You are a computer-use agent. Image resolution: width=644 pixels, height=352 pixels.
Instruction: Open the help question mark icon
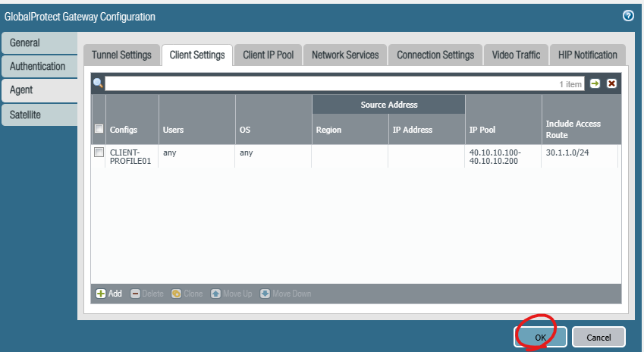tap(628, 16)
